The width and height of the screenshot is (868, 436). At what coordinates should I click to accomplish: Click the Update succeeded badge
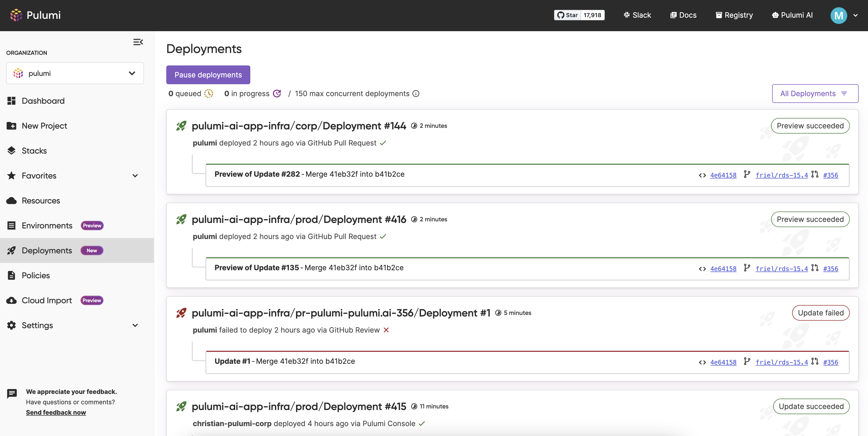tap(811, 406)
